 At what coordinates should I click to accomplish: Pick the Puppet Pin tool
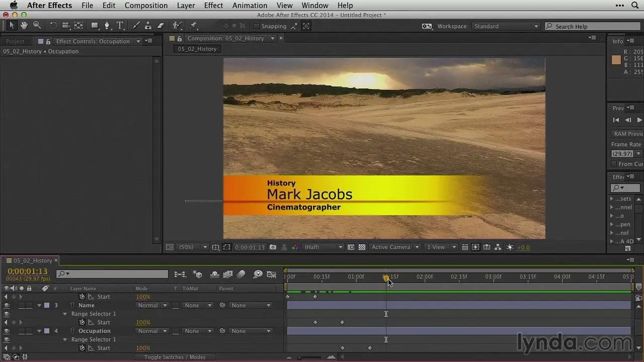[194, 26]
